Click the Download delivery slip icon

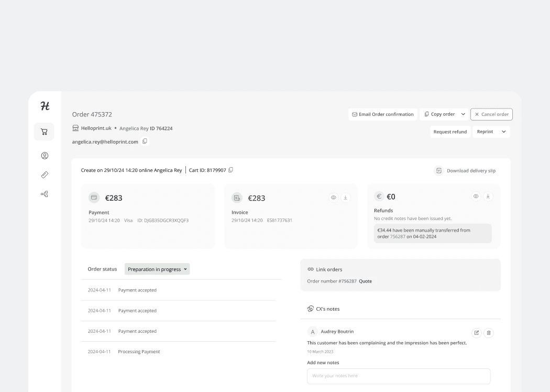click(438, 170)
